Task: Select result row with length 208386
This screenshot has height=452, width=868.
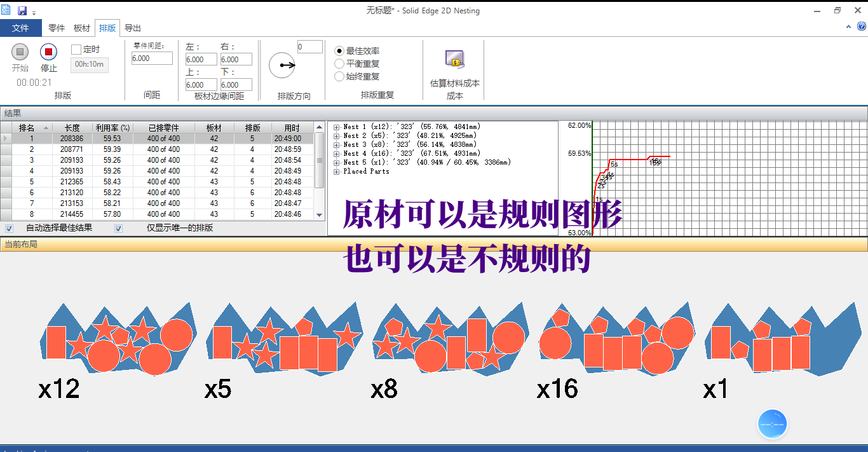Action: point(157,139)
